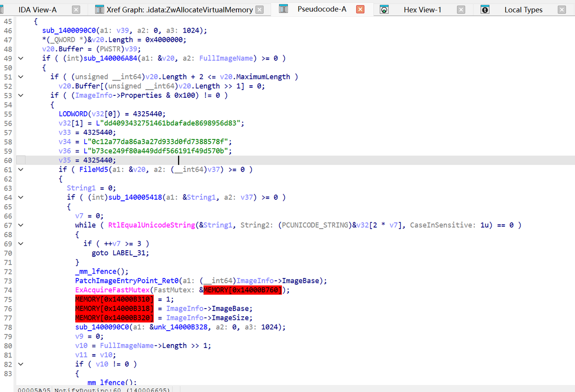Collapse the if statement at line 51
The image size is (575, 392).
[x=20, y=77]
